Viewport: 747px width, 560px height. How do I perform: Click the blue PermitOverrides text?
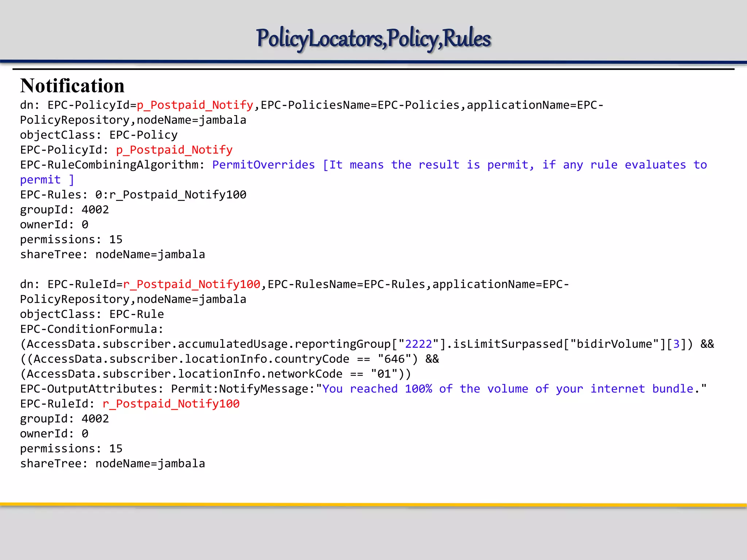tap(263, 165)
